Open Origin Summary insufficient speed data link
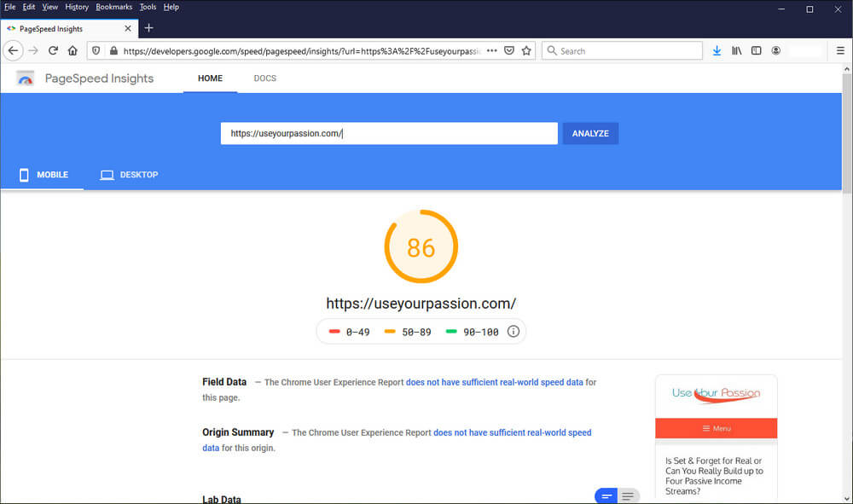This screenshot has width=853, height=504. 513,432
